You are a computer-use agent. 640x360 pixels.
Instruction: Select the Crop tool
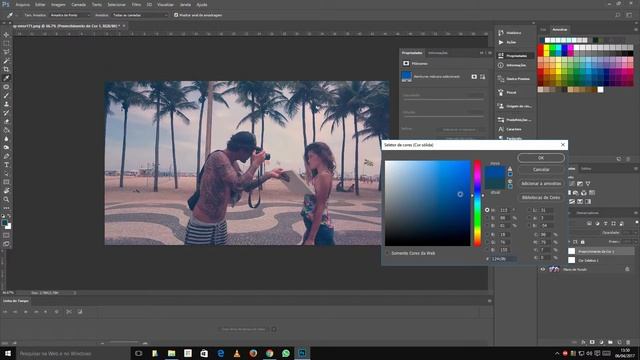tap(6, 69)
